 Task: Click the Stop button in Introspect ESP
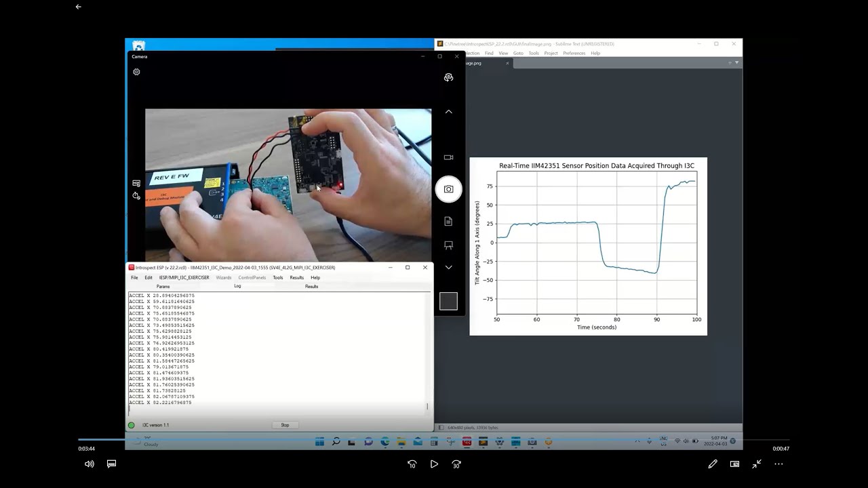(285, 425)
